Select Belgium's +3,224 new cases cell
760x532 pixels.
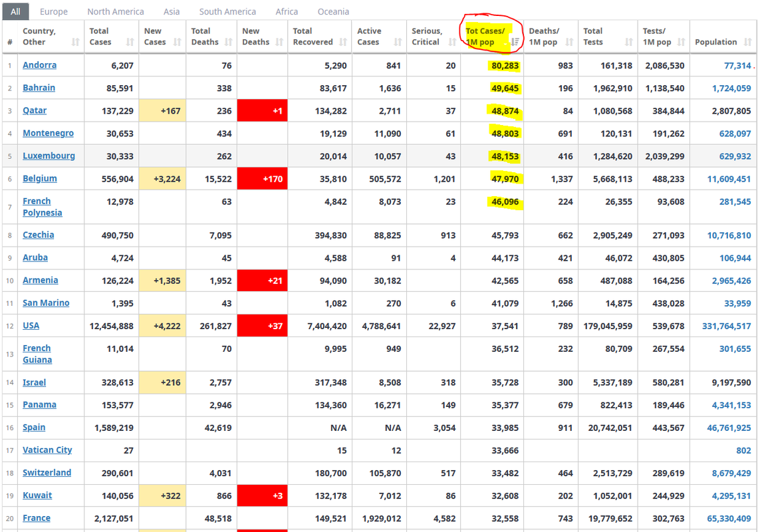point(162,179)
